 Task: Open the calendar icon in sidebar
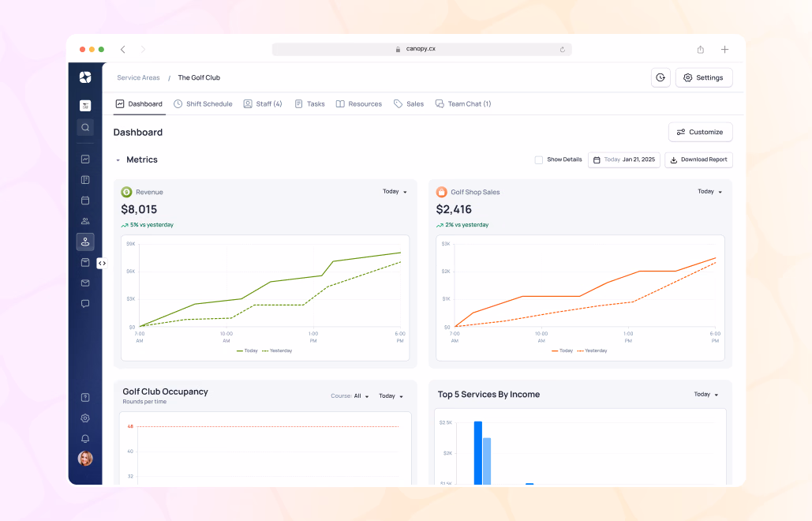click(85, 201)
